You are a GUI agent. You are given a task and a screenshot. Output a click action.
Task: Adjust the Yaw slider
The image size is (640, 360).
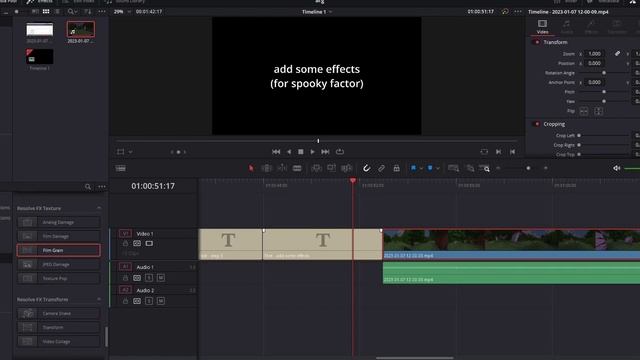(604, 101)
